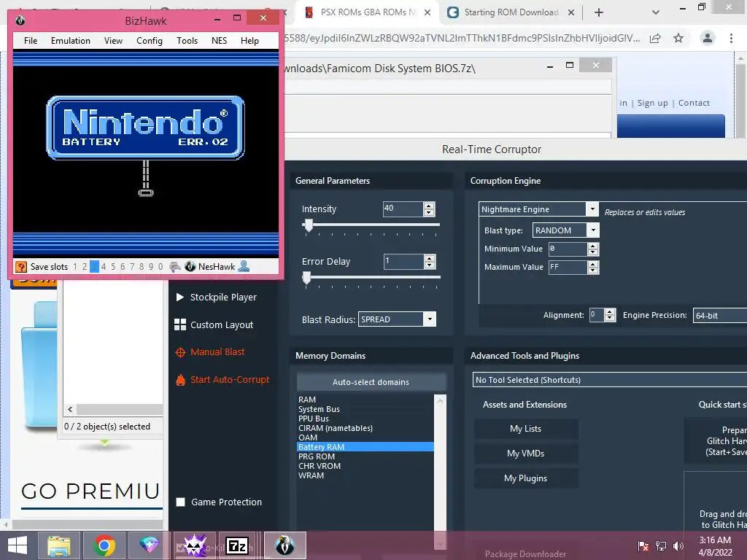Click the NesHawk core icon
The image size is (747, 560).
(190, 267)
